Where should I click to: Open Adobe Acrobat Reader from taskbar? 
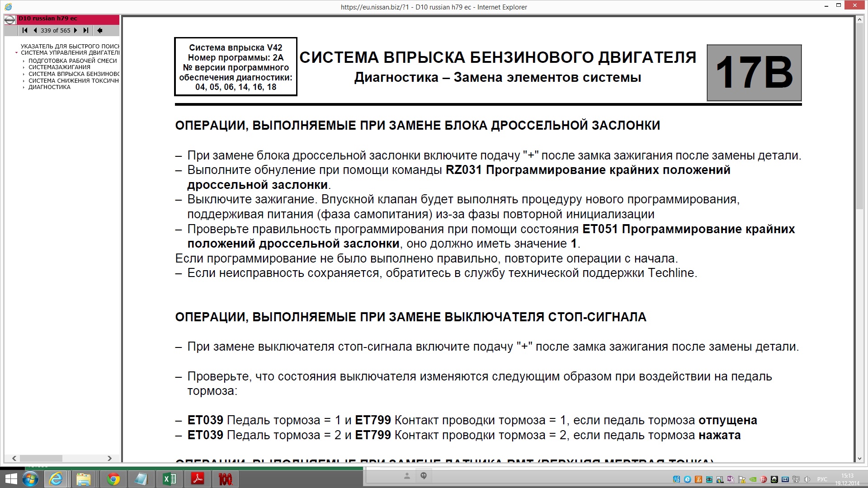click(x=198, y=479)
